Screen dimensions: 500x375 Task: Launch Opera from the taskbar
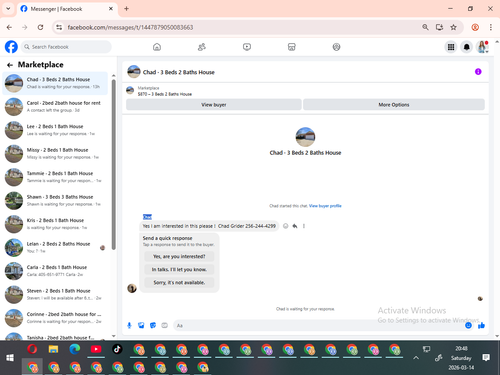32,349
